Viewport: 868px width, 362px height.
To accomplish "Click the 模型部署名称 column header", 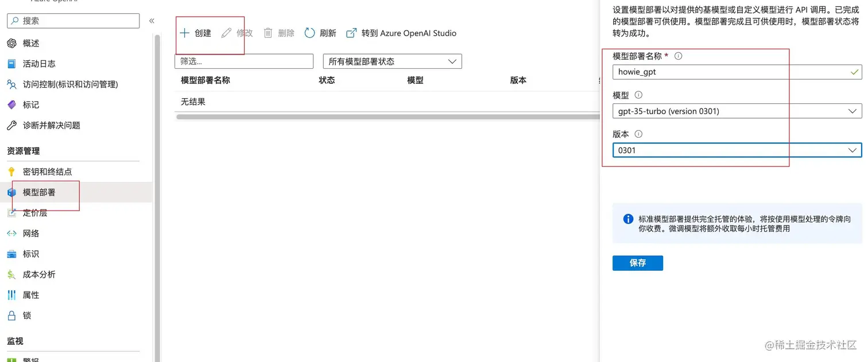I will pos(206,80).
